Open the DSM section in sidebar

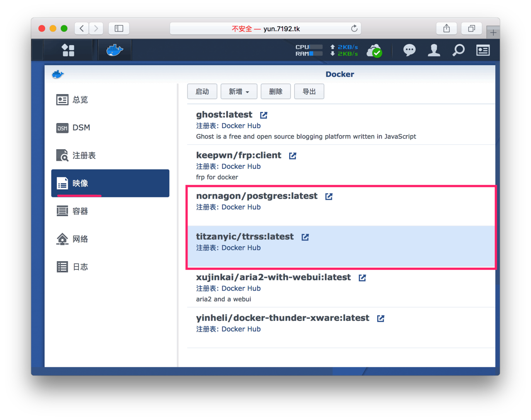point(110,127)
